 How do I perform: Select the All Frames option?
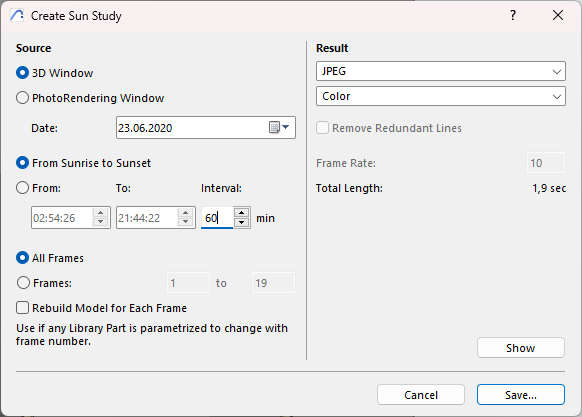[22, 258]
